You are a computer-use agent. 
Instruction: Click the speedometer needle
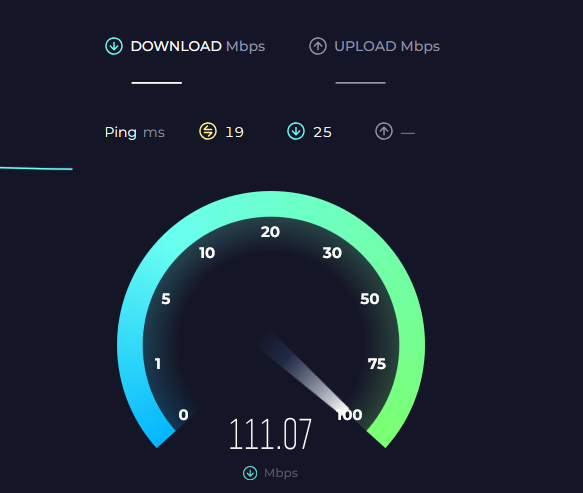click(303, 370)
